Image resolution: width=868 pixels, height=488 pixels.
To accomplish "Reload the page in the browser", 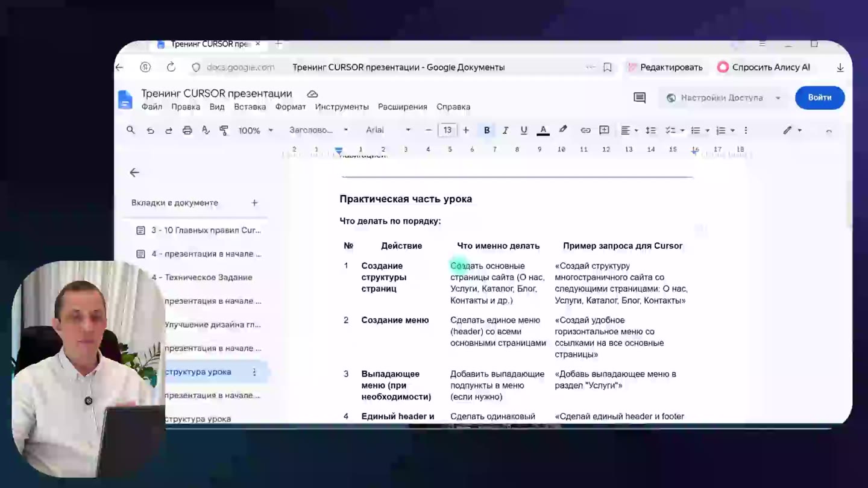I will tap(171, 67).
